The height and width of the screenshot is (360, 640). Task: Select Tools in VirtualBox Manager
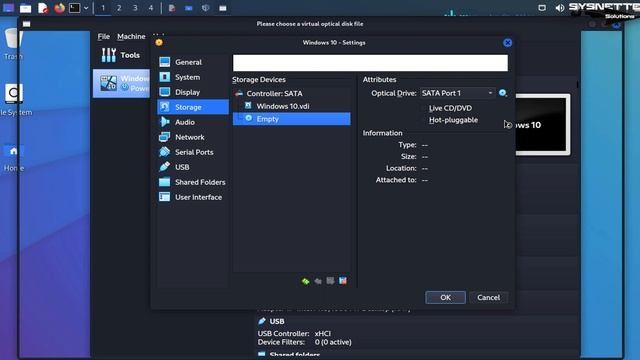pyautogui.click(x=121, y=55)
